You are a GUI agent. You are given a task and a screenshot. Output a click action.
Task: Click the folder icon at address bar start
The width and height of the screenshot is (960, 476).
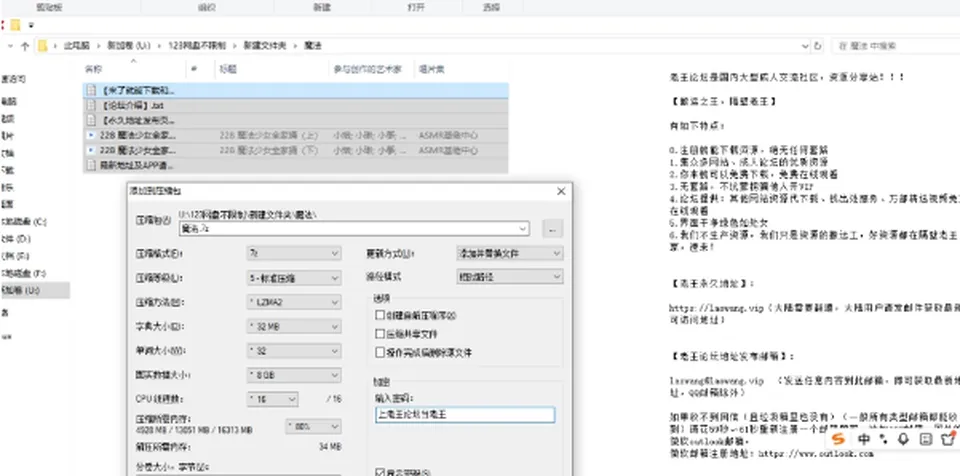(42, 46)
